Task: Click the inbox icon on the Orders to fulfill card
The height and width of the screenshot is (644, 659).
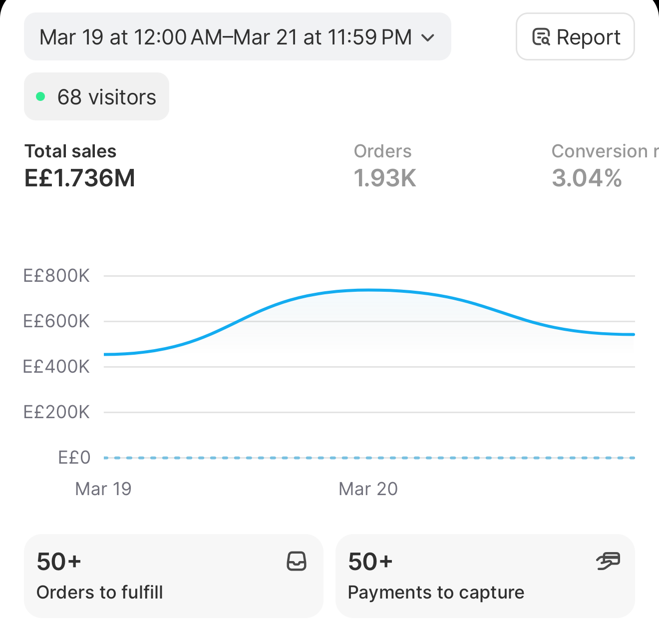Action: [x=297, y=561]
